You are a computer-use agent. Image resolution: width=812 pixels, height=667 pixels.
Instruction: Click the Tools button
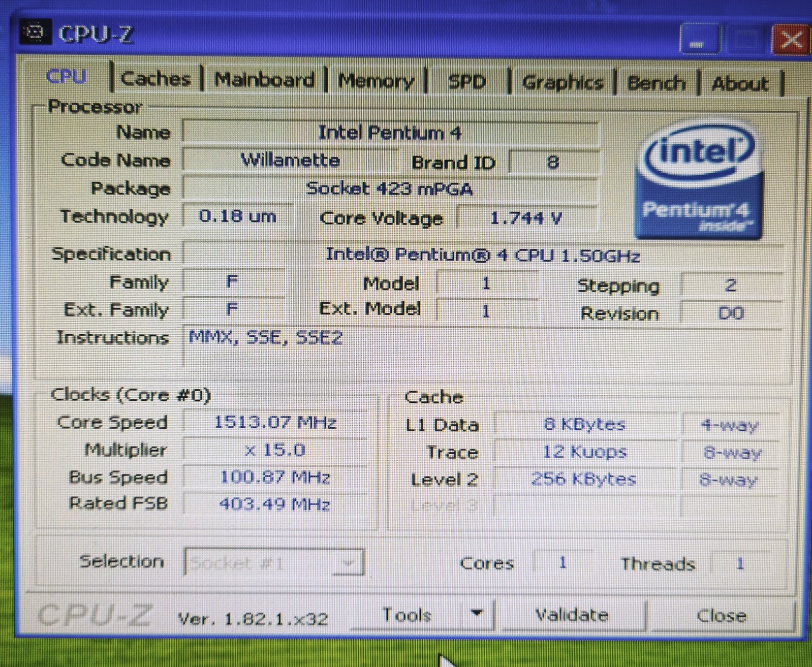407,615
